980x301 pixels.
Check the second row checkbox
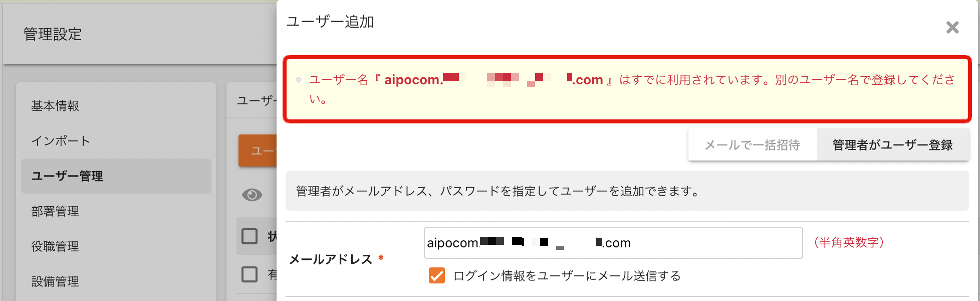250,274
